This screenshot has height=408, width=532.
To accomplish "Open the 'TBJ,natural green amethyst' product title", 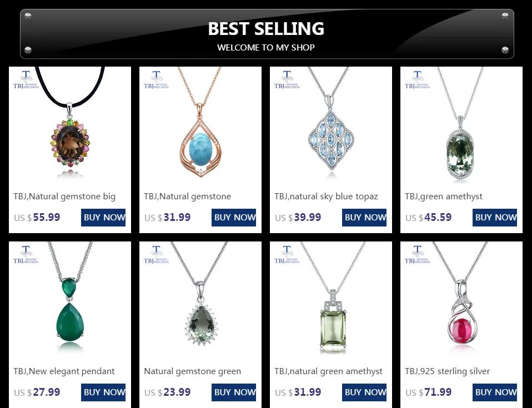I will pos(328,371).
